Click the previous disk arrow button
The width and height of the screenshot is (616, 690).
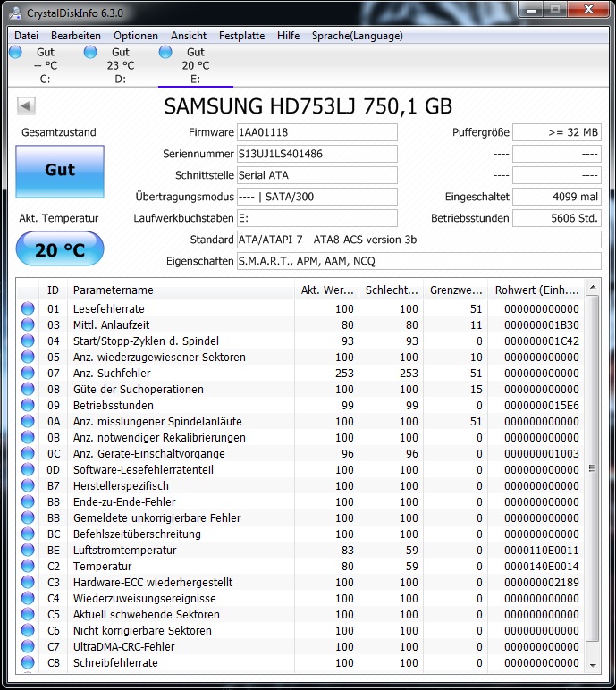(x=26, y=105)
